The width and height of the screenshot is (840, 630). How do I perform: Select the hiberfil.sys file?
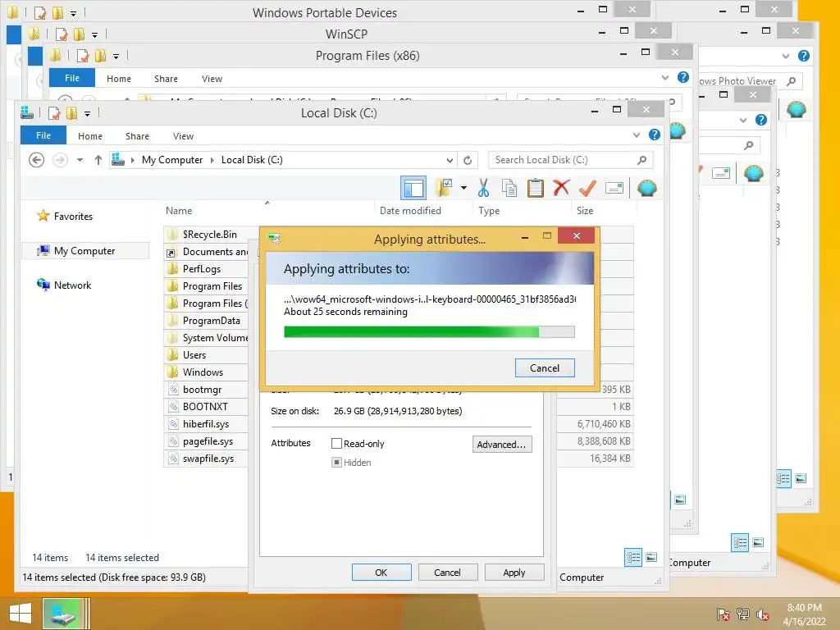tap(206, 424)
